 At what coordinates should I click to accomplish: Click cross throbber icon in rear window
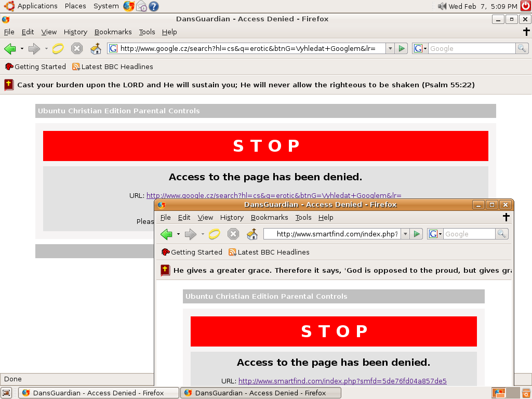[x=526, y=32]
